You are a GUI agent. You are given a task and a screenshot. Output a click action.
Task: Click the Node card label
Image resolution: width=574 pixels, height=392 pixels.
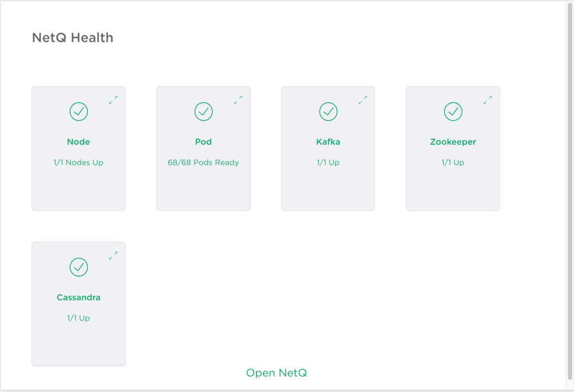pos(78,141)
